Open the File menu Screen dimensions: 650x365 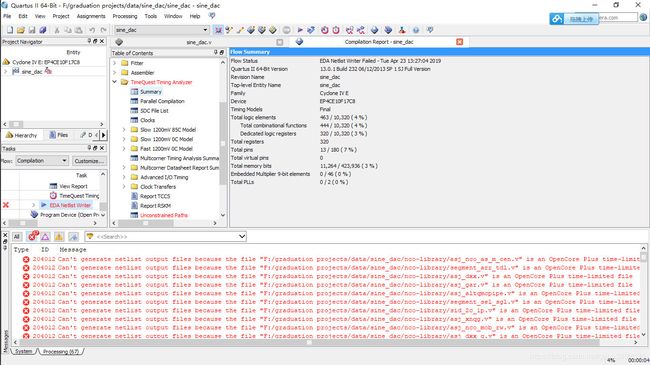click(x=7, y=16)
